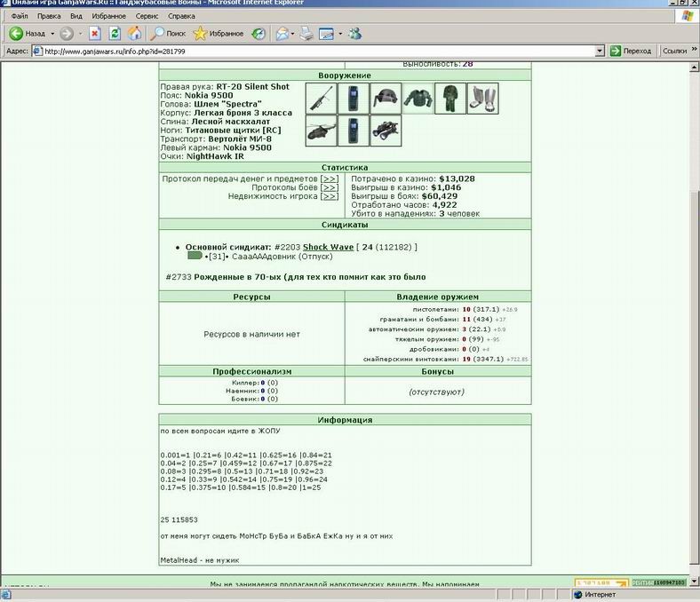Viewport: 700px width, 602px height.
Task: Click the forest camouflage suit icon
Action: click(x=450, y=99)
